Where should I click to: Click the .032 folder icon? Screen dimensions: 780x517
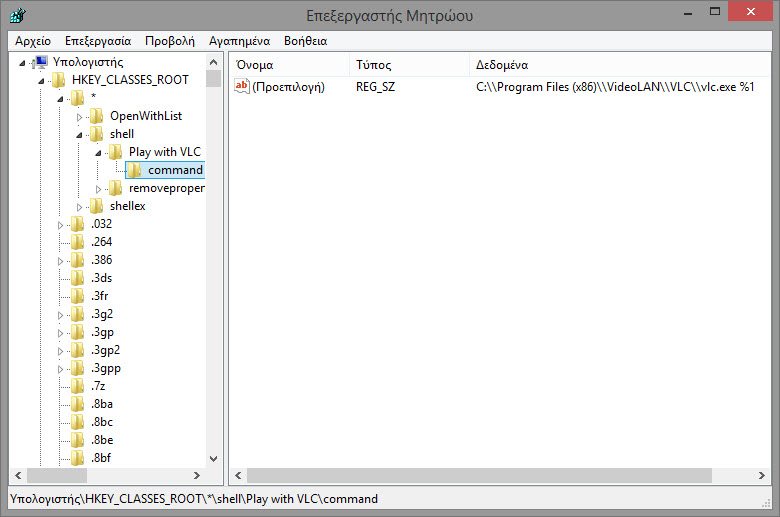pos(78,224)
